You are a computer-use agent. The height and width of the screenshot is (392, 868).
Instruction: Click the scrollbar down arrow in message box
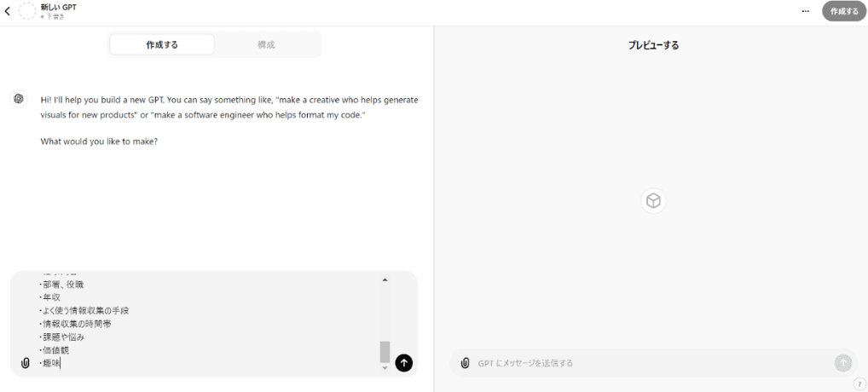[x=385, y=368]
